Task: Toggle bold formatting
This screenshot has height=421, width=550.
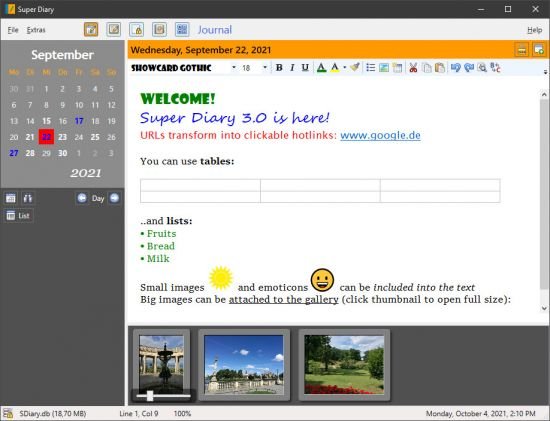Action: pyautogui.click(x=279, y=67)
